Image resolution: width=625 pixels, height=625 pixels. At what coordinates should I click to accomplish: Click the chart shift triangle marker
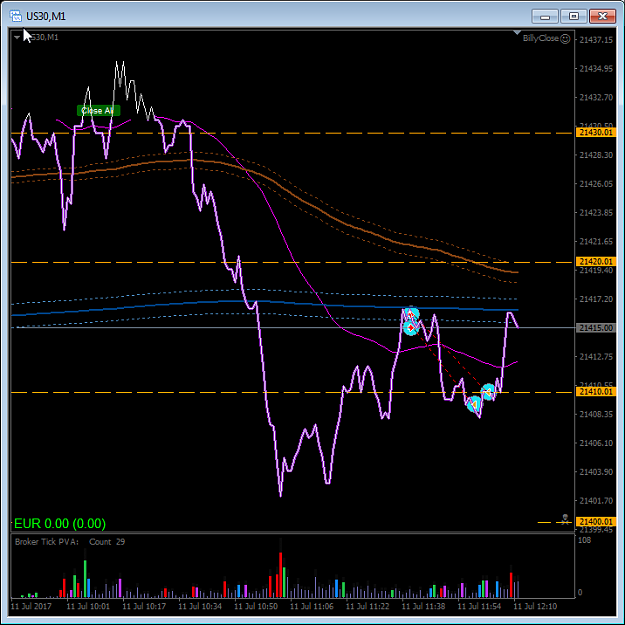click(x=517, y=32)
